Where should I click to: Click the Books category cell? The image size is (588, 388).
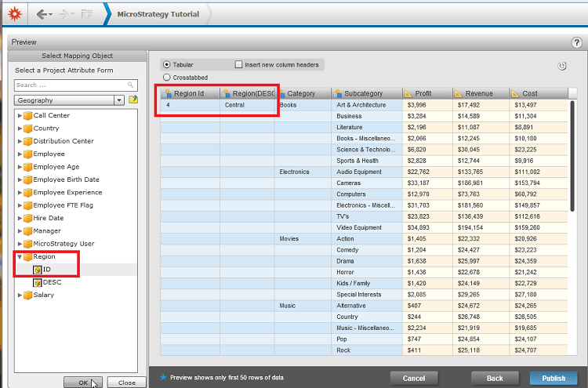click(x=303, y=105)
